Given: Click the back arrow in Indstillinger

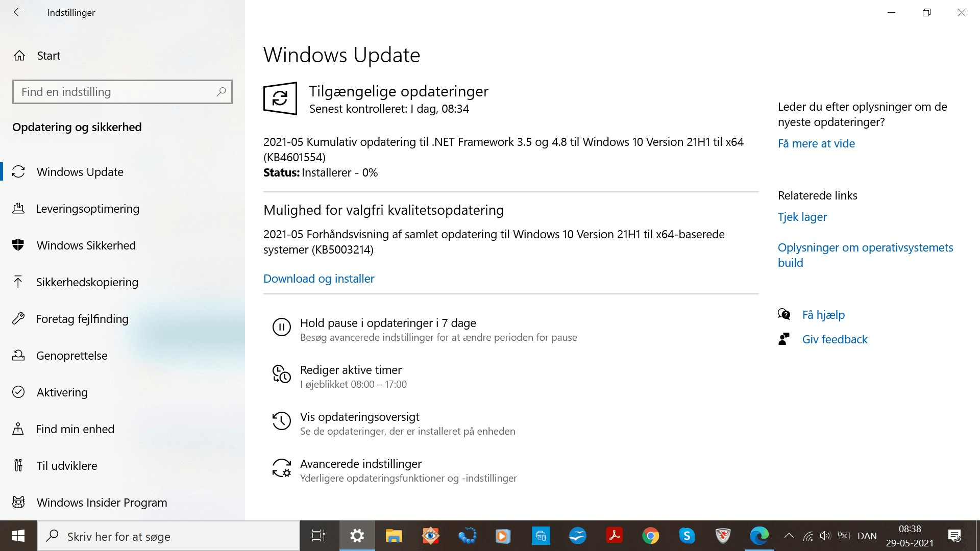Looking at the screenshot, I should 18,12.
